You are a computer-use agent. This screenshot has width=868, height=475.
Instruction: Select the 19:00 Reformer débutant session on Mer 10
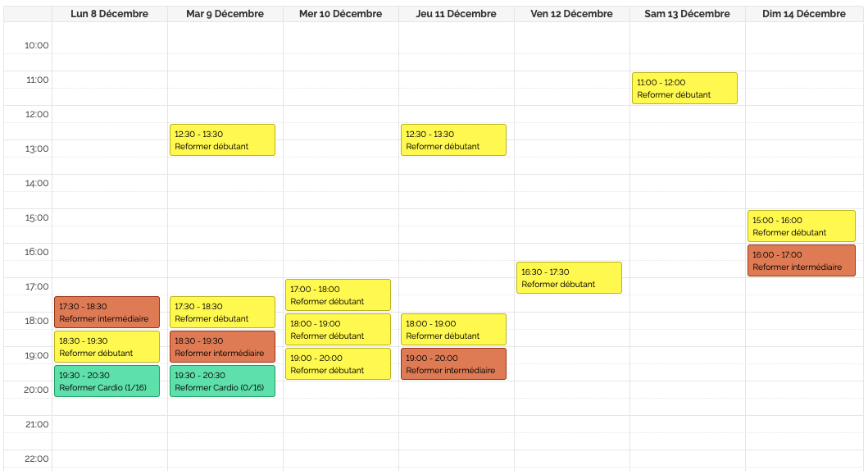(338, 363)
